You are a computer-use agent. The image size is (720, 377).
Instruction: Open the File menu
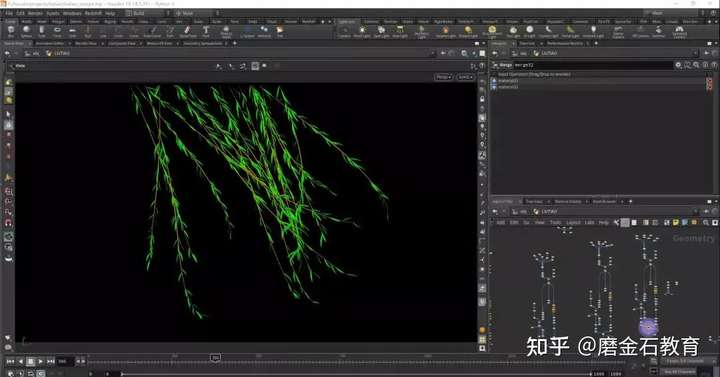[9, 13]
